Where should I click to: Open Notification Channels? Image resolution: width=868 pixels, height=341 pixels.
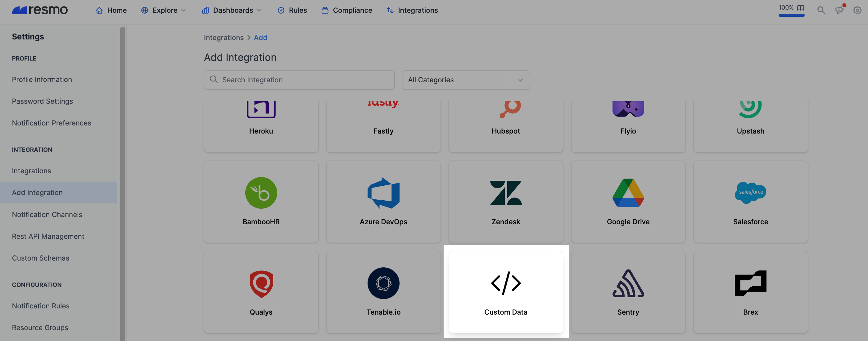[47, 214]
